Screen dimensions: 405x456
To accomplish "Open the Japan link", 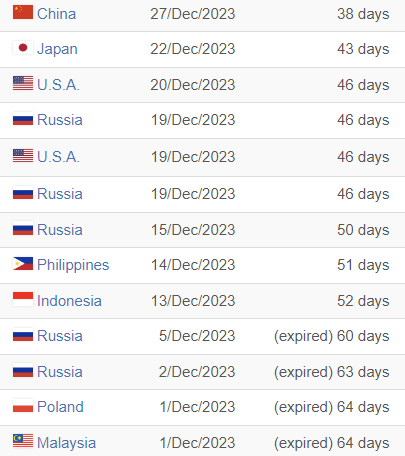I will click(57, 49).
